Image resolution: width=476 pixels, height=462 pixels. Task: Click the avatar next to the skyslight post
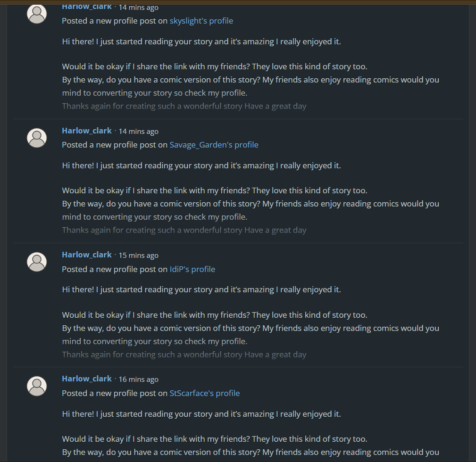[36, 14]
